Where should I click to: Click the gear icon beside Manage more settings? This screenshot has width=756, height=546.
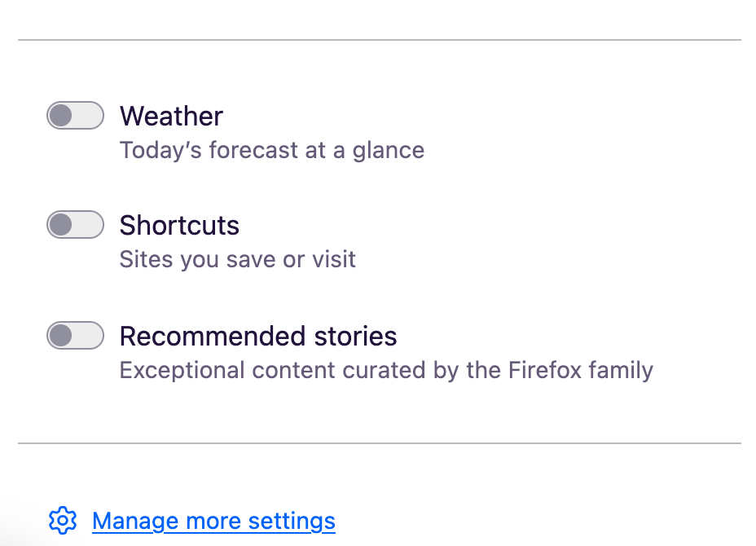62,521
